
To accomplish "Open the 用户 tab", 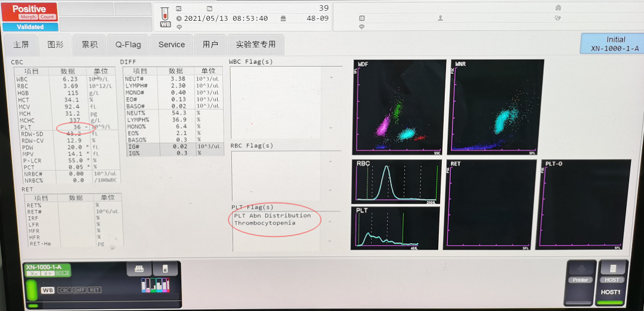I will pyautogui.click(x=210, y=45).
